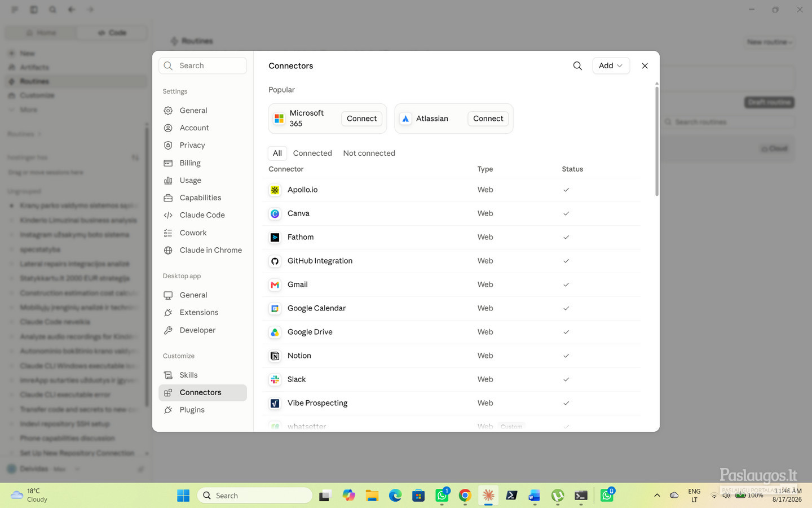Show hidden icons in the system tray

tap(657, 496)
